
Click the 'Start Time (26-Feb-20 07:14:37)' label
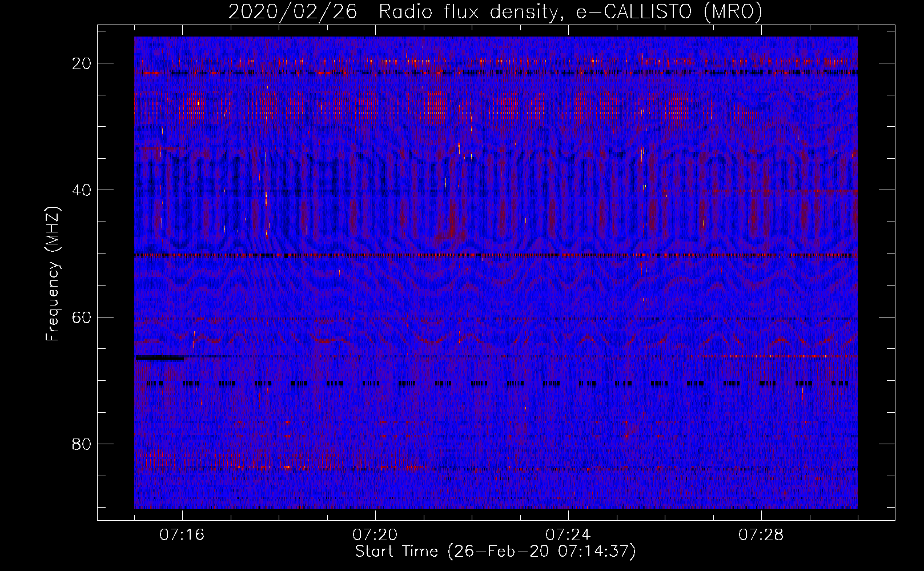495,552
